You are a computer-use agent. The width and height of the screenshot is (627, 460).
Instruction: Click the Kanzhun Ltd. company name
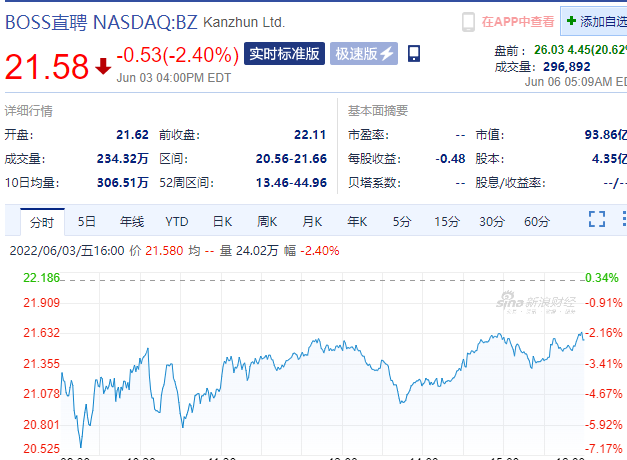coord(244,22)
